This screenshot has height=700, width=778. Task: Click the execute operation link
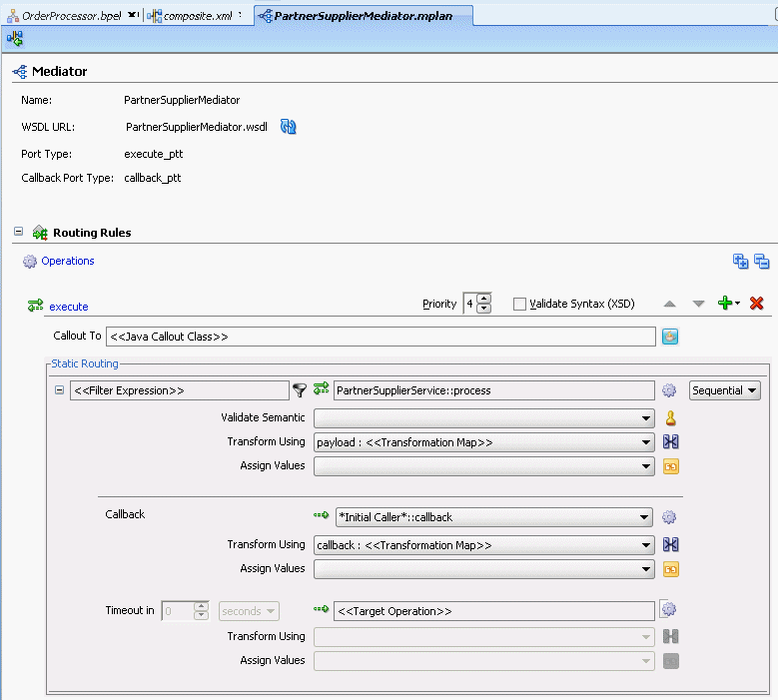[x=69, y=307]
